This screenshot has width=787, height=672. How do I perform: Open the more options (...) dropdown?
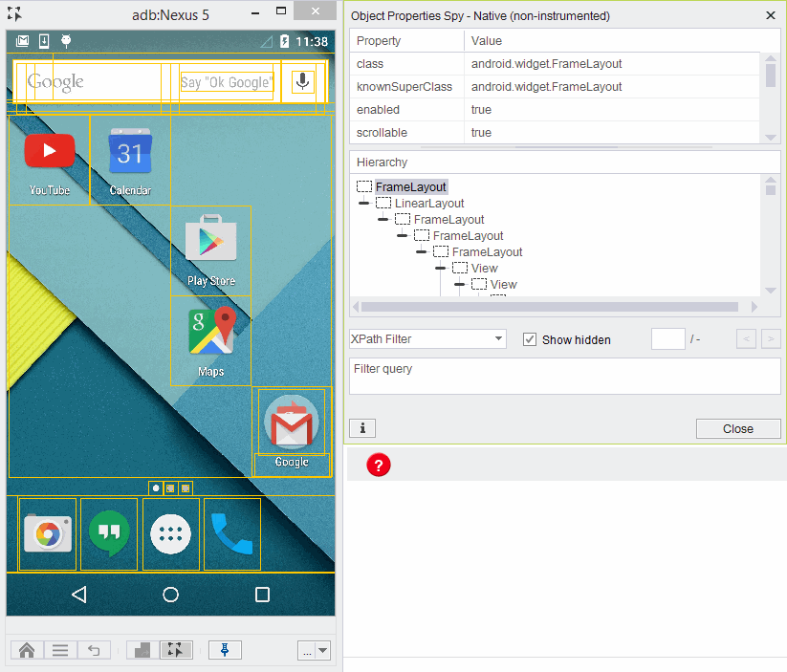point(314,651)
